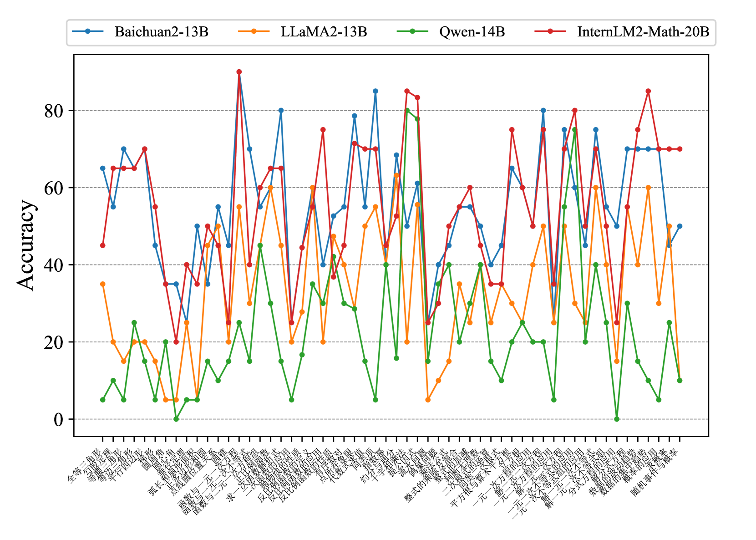
Task: Select the first blue data point at 65
Action: pyautogui.click(x=103, y=168)
